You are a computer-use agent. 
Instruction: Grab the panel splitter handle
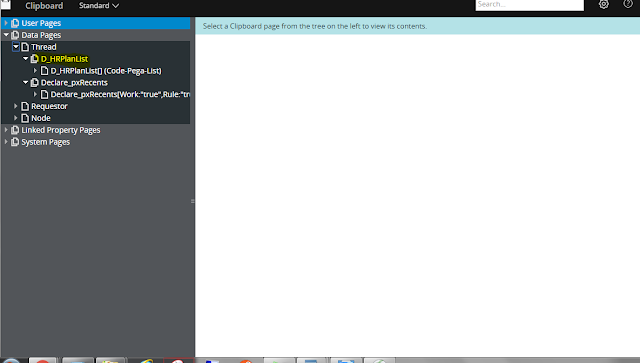tap(193, 201)
